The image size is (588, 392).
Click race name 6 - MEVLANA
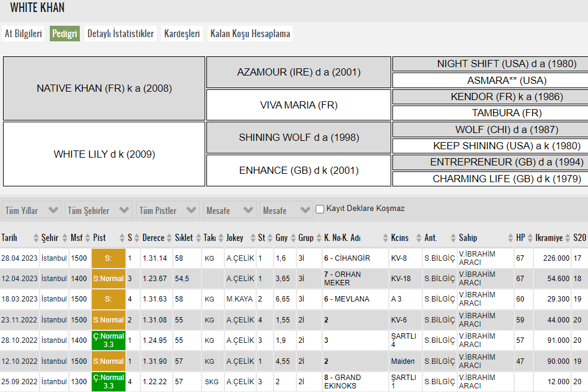click(347, 299)
